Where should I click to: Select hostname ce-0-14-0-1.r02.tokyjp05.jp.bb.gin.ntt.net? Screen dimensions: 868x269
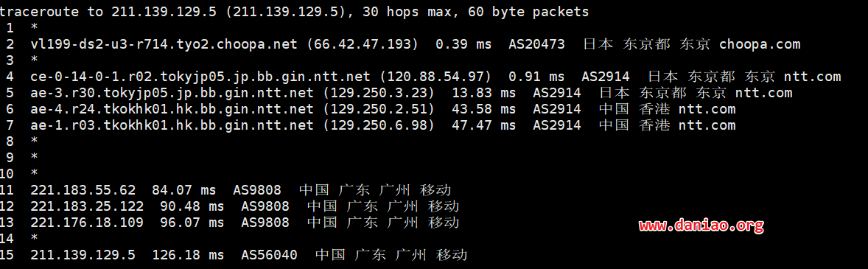(x=201, y=77)
